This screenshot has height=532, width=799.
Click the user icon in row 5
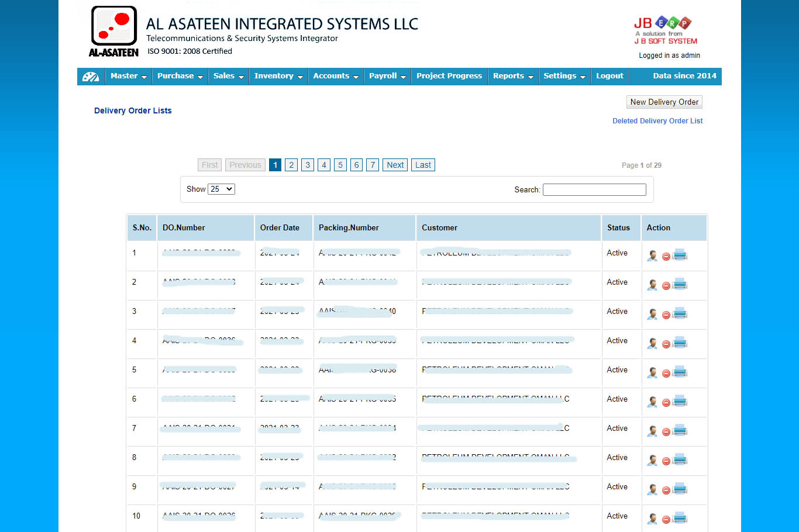point(652,372)
